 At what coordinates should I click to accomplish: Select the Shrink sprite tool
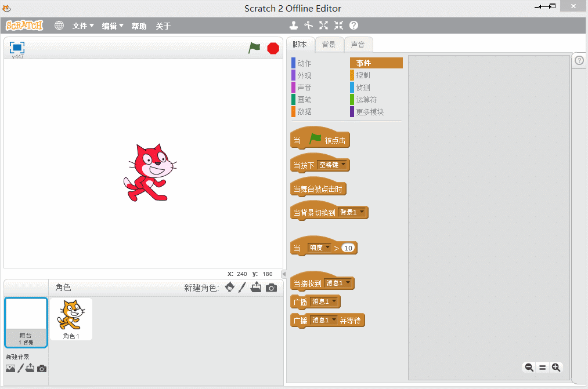coord(338,26)
